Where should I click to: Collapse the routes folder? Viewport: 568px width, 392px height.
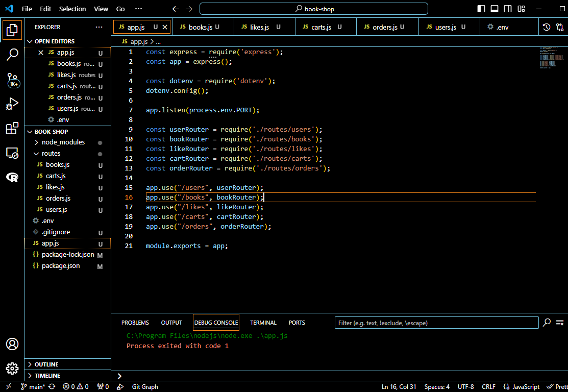click(67, 154)
